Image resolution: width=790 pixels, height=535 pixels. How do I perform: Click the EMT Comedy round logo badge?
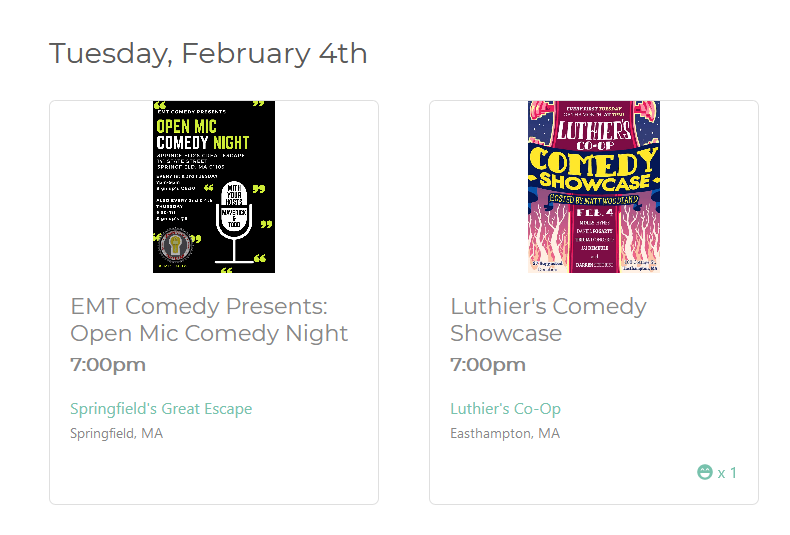[x=175, y=245]
